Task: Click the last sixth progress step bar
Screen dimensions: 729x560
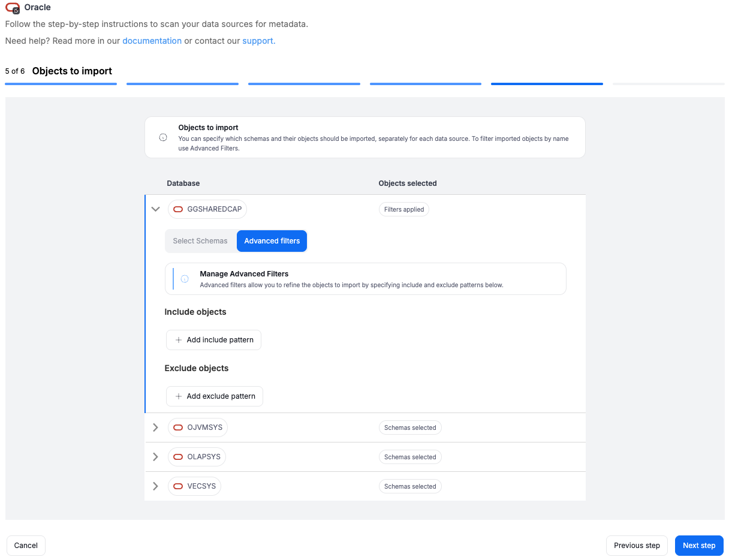Action: pyautogui.click(x=668, y=84)
